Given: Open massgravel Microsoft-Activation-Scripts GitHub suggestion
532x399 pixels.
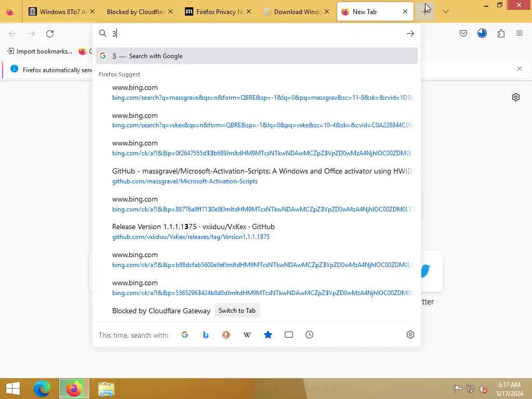Looking at the screenshot, I should click(x=257, y=176).
